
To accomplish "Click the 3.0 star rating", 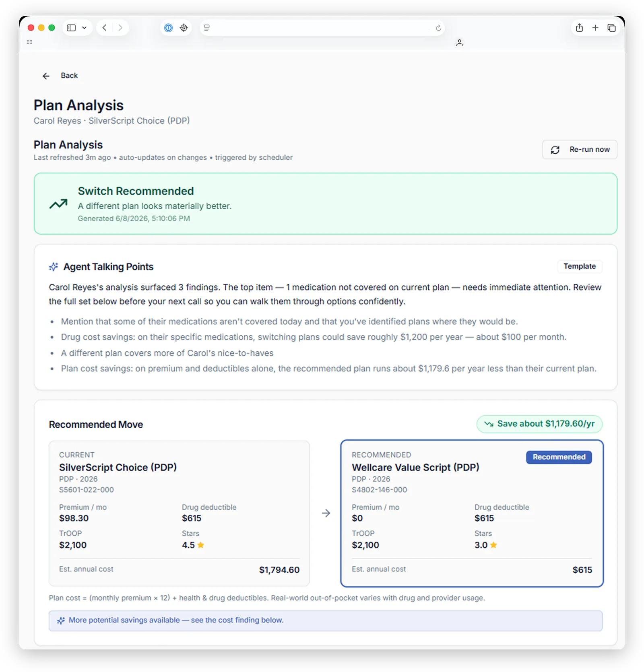I will click(486, 545).
